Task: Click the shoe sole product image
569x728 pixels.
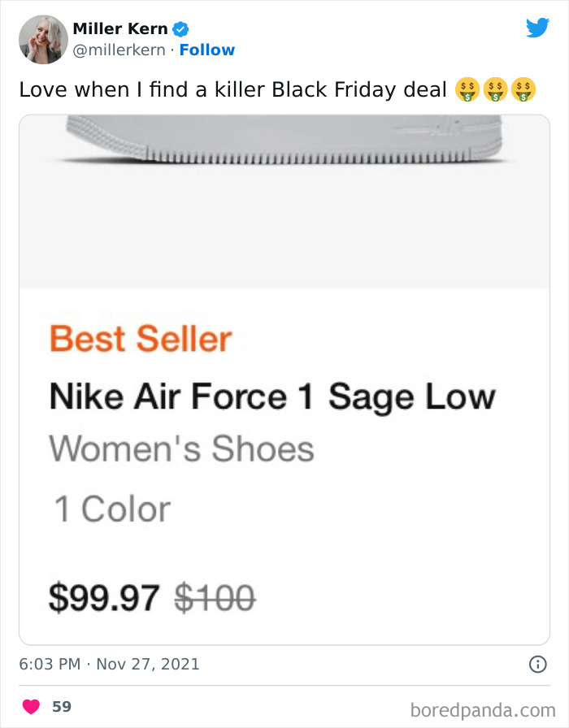Action: click(284, 142)
